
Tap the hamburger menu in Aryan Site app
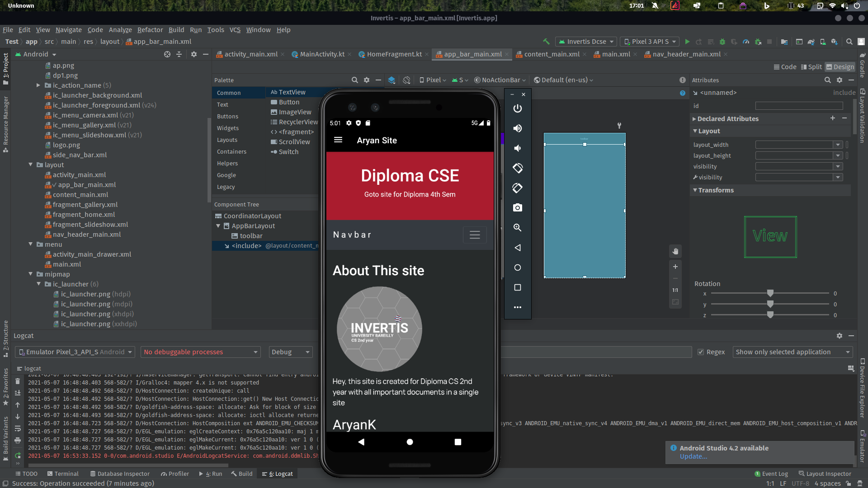(x=338, y=140)
